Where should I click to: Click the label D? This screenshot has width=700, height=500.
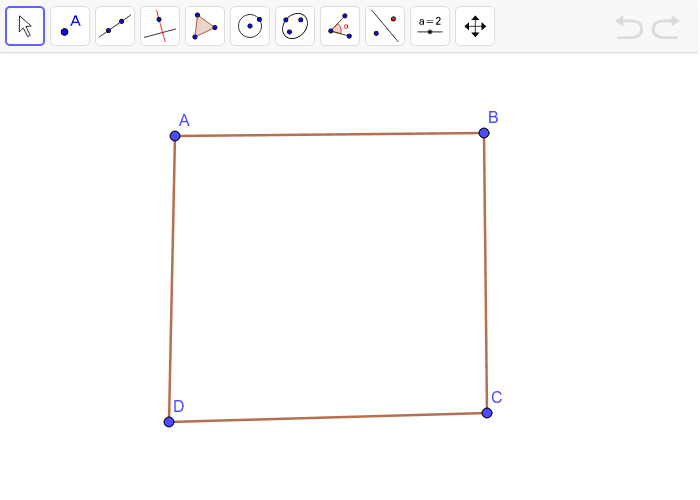179,406
